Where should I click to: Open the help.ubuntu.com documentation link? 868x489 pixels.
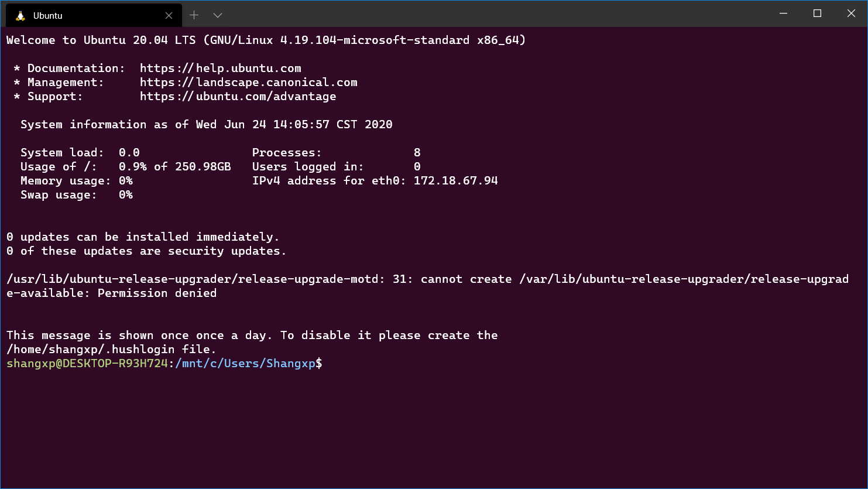click(x=221, y=69)
